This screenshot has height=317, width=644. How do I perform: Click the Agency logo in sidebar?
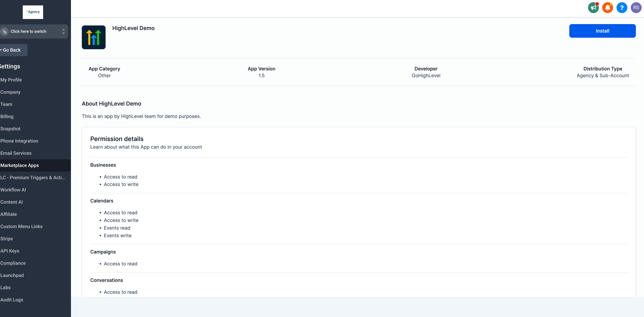pyautogui.click(x=33, y=12)
